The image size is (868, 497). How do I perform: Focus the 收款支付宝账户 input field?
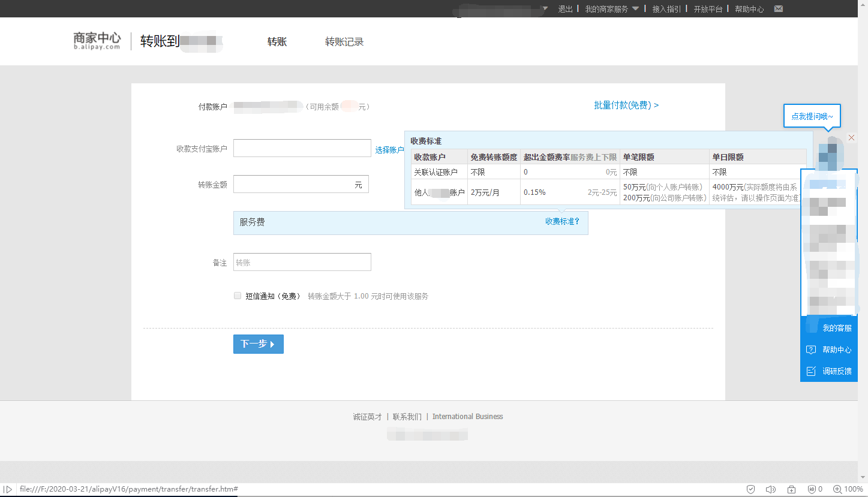[x=302, y=148]
